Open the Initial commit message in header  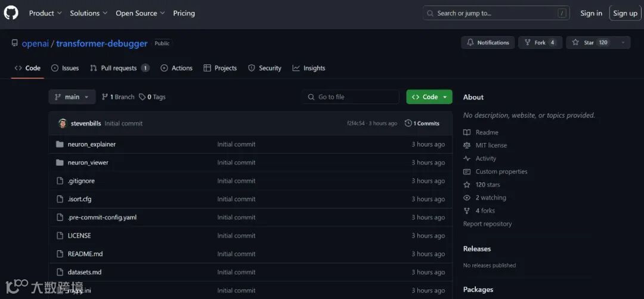click(x=123, y=123)
